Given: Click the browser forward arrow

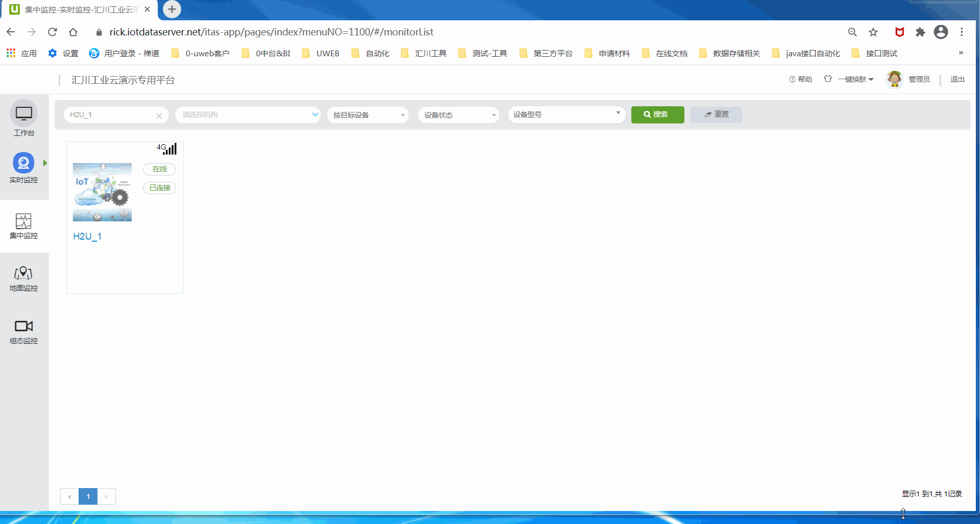Looking at the screenshot, I should pyautogui.click(x=32, y=32).
